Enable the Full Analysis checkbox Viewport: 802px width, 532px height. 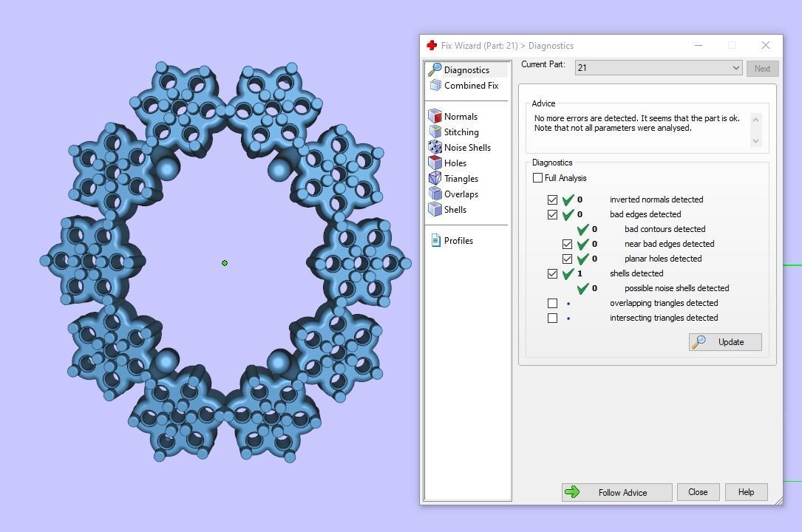(537, 178)
